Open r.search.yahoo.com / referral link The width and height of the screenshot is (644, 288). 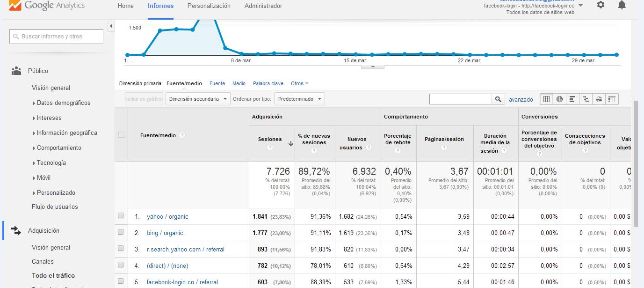pos(185,249)
